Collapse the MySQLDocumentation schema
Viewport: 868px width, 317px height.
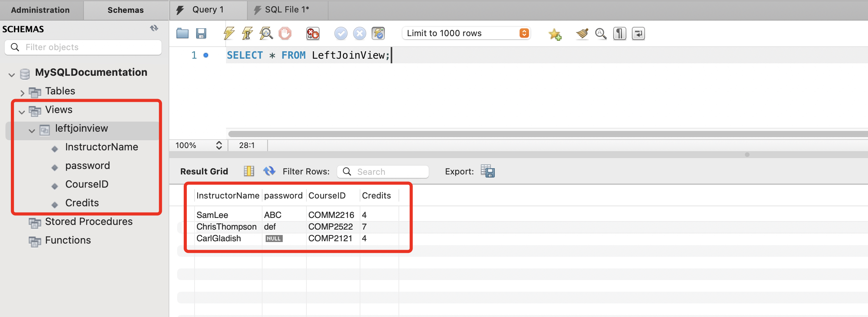point(12,75)
